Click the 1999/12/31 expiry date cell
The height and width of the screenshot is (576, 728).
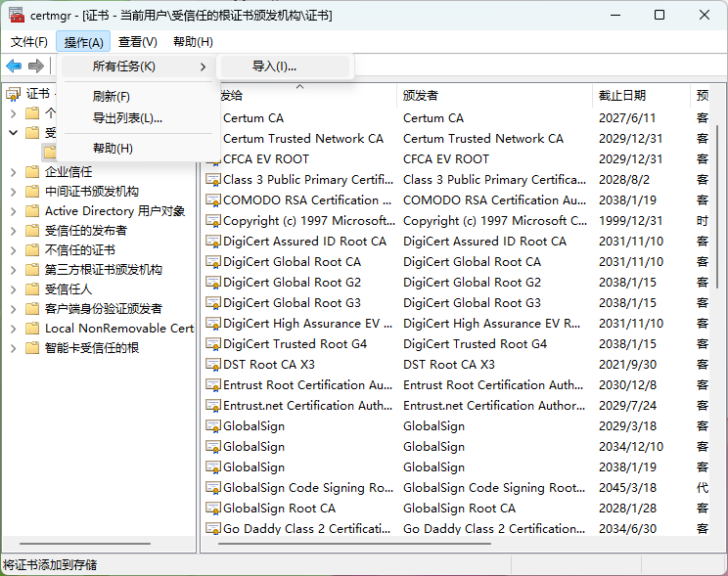630,221
